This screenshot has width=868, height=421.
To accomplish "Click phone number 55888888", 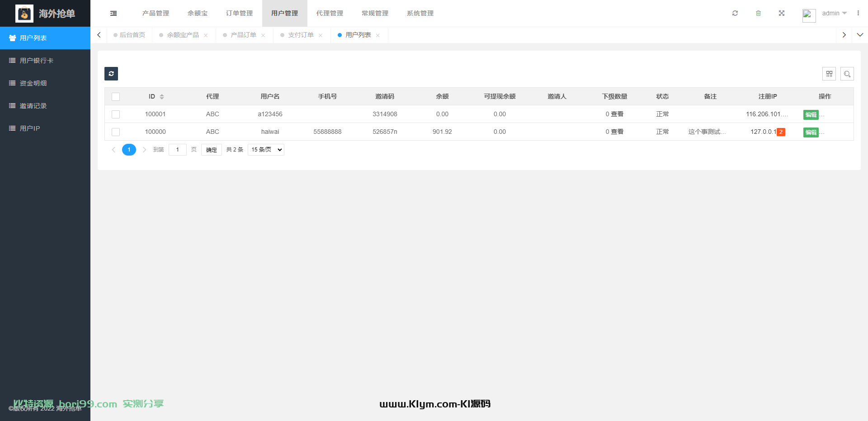I will coord(327,132).
